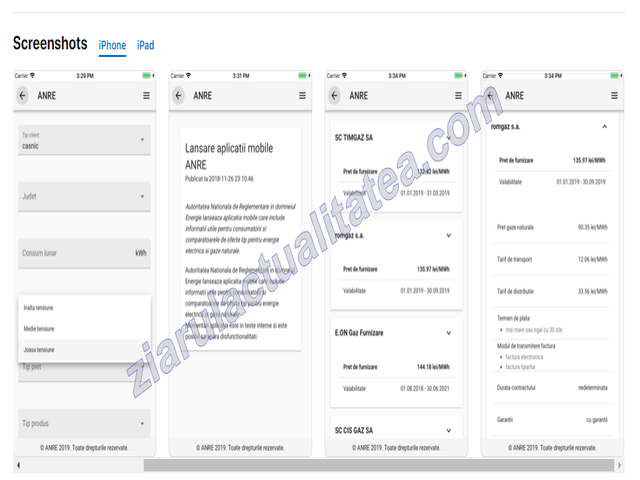Switch to the iPad screenshots tab
The height and width of the screenshot is (480, 640).
pyautogui.click(x=146, y=45)
